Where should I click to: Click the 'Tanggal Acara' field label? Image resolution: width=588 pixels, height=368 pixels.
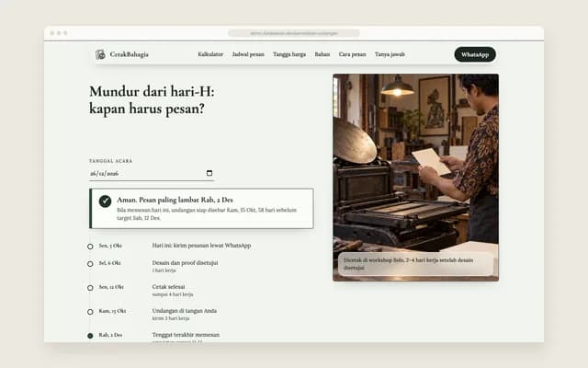point(110,161)
